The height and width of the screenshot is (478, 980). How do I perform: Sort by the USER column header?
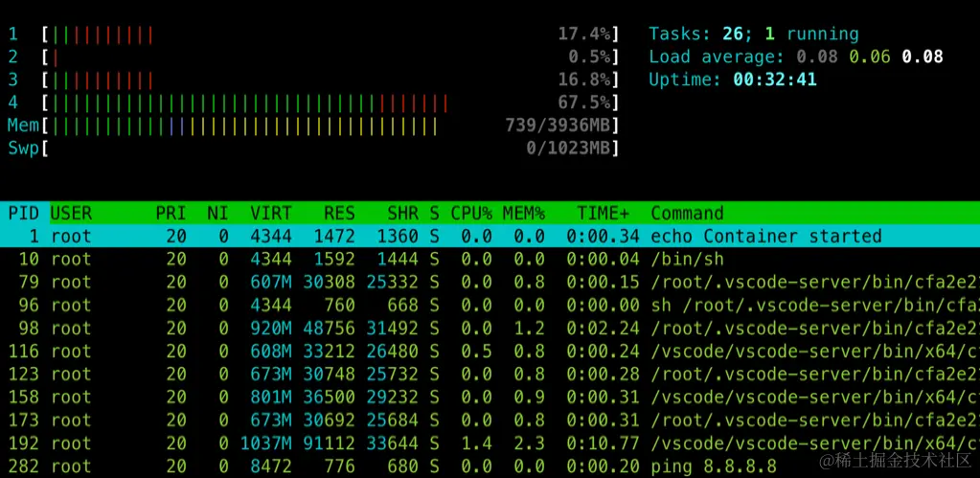click(71, 213)
